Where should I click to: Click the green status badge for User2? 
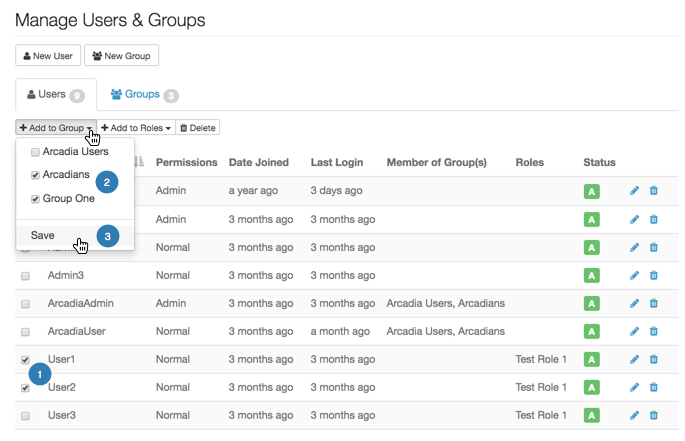pos(591,387)
